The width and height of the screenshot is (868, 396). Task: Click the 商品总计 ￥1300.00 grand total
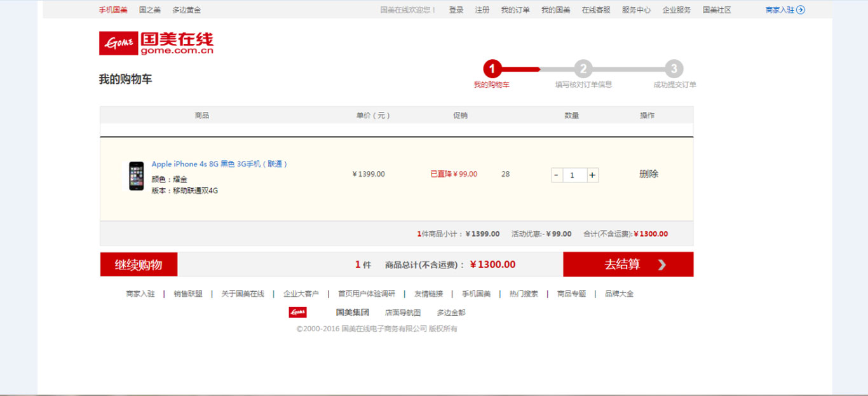(x=451, y=264)
